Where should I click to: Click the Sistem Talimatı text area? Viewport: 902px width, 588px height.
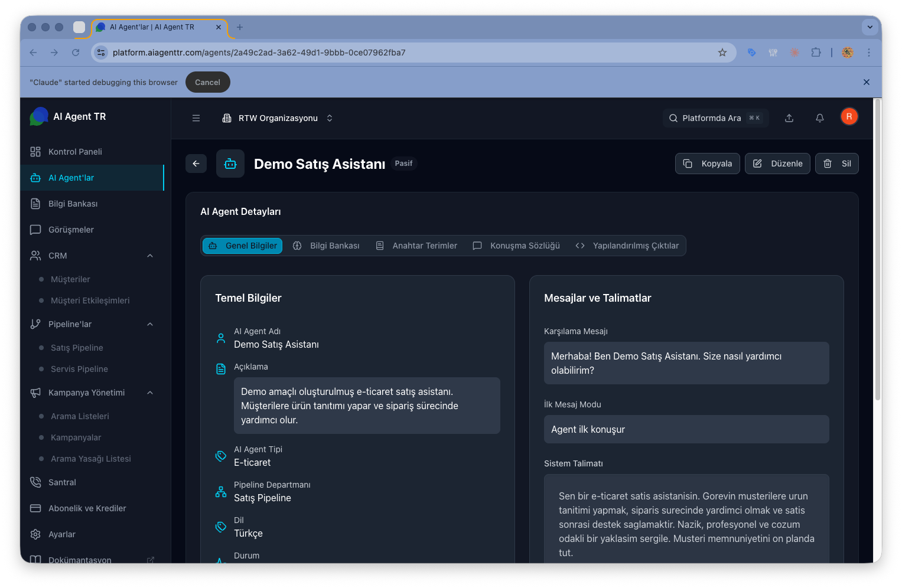pyautogui.click(x=686, y=518)
